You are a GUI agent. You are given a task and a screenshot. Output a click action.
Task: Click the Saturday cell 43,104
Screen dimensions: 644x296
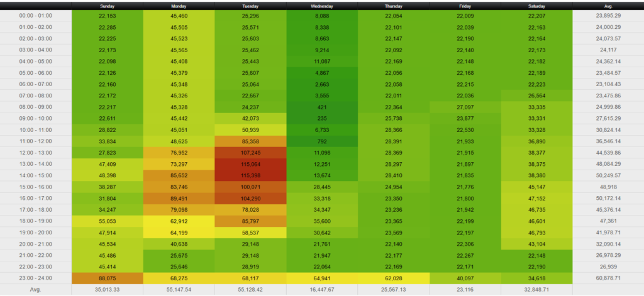point(537,244)
